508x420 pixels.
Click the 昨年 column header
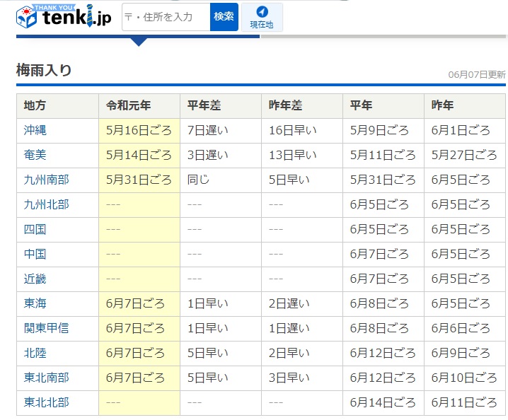coord(442,105)
